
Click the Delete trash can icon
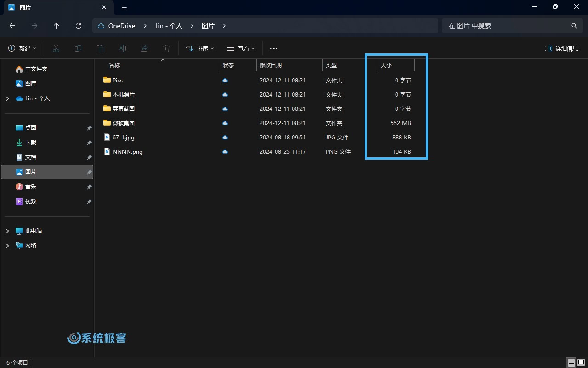(x=166, y=48)
